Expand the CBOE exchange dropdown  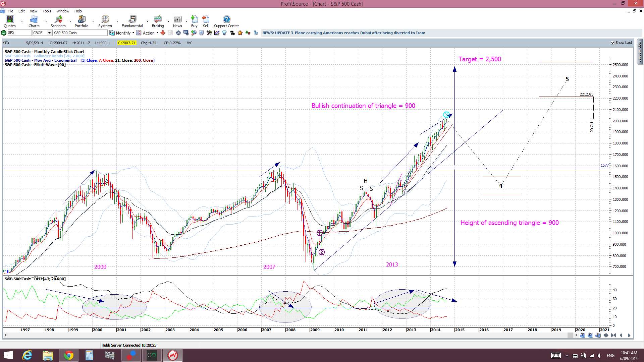(49, 33)
